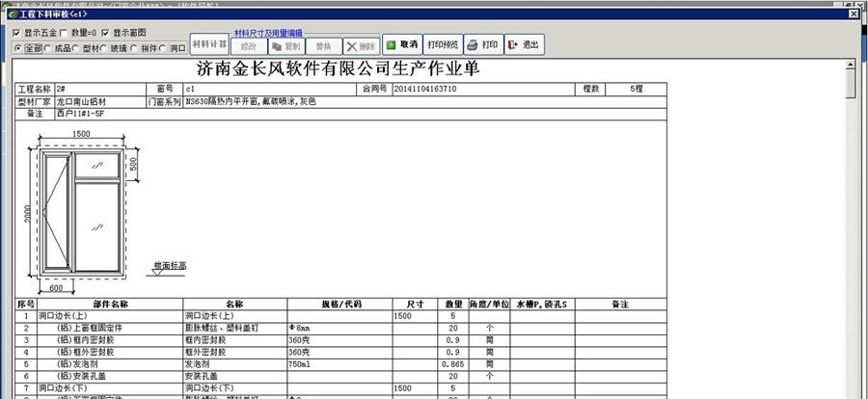Click the 窗号 value c1 cell
Image resolution: width=868 pixels, height=399 pixels.
click(x=270, y=89)
